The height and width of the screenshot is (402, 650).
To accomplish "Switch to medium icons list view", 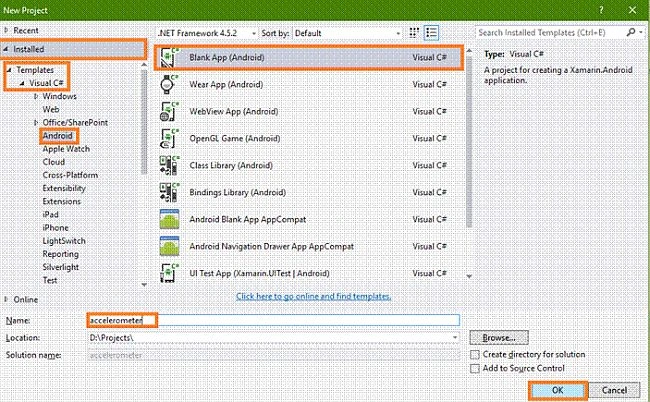I will pyautogui.click(x=431, y=33).
